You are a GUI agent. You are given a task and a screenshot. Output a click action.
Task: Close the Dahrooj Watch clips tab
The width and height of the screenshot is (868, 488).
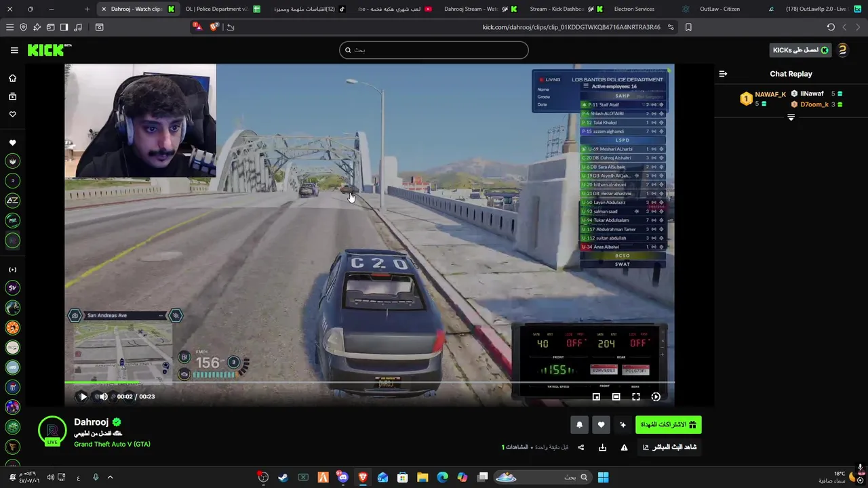[x=103, y=9]
